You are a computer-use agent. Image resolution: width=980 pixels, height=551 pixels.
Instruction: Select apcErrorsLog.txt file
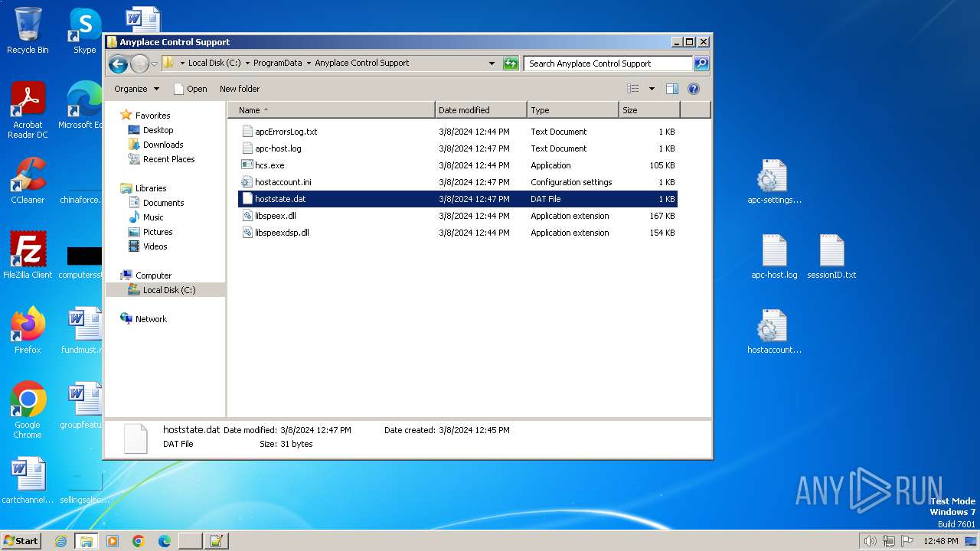click(458, 132)
